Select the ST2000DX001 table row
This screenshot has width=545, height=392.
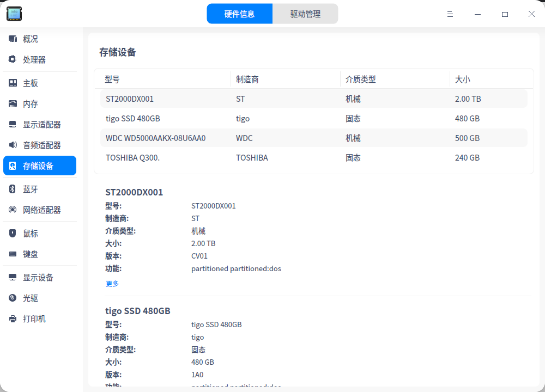click(x=314, y=99)
